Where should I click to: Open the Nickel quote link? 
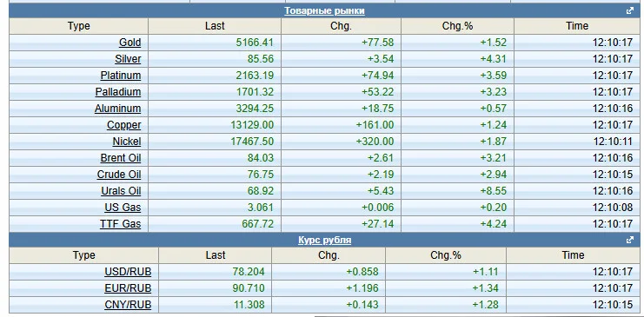[x=127, y=142]
